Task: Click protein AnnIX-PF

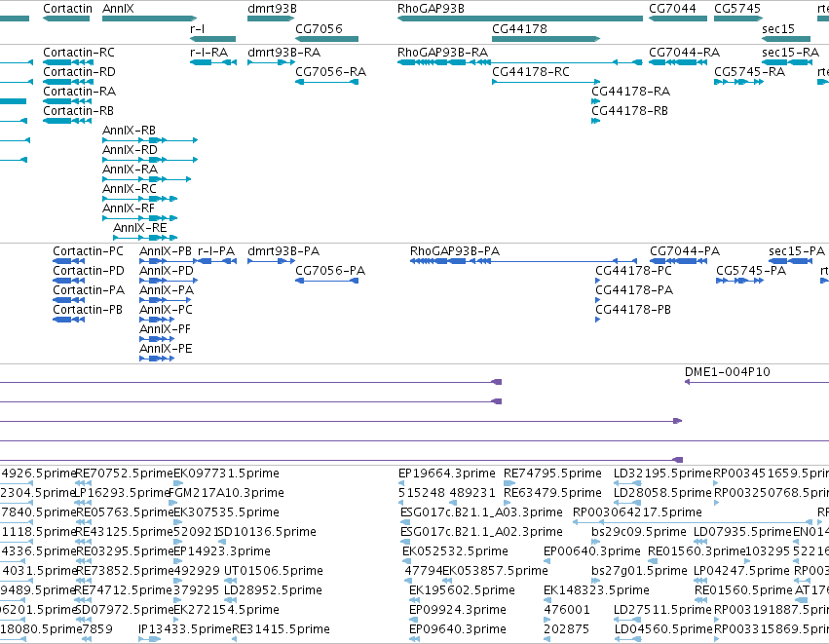Action: [x=157, y=339]
